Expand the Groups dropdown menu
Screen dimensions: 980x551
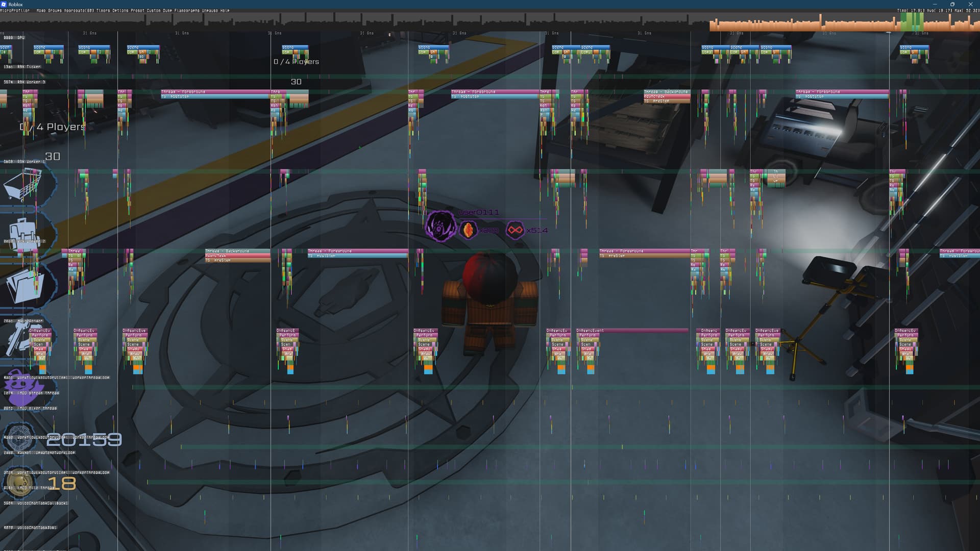pos(55,10)
